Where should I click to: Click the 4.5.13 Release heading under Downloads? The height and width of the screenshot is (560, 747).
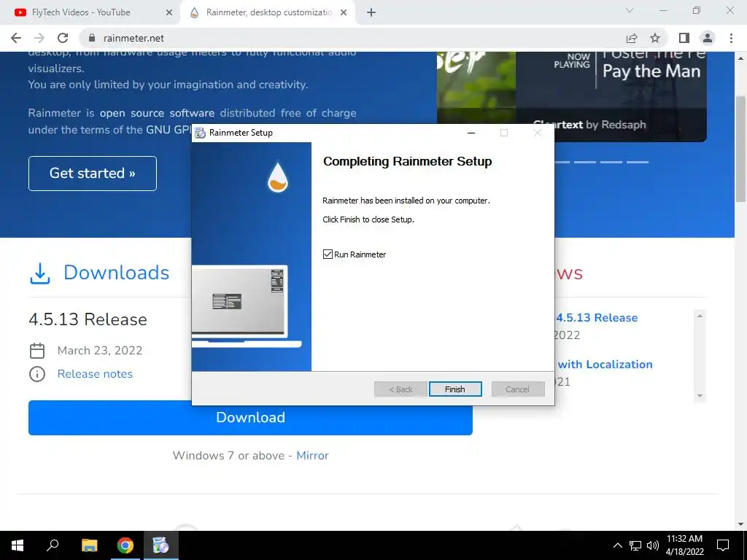(x=88, y=319)
